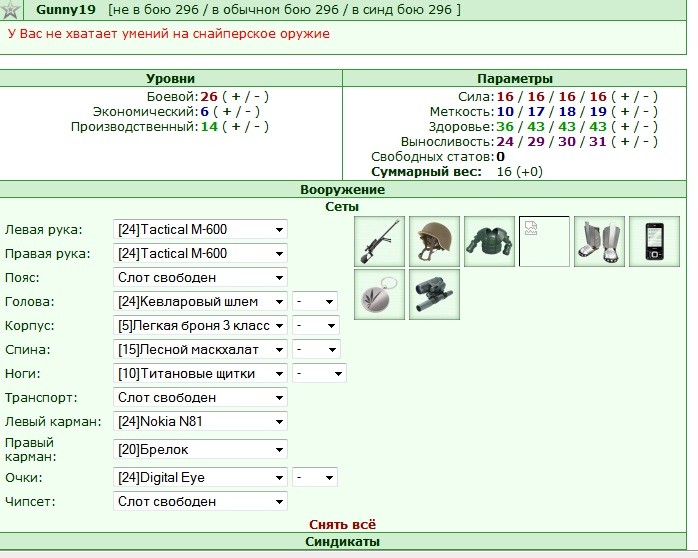Open the modifier dropdown next to Очки
698x558 pixels.
click(x=315, y=478)
